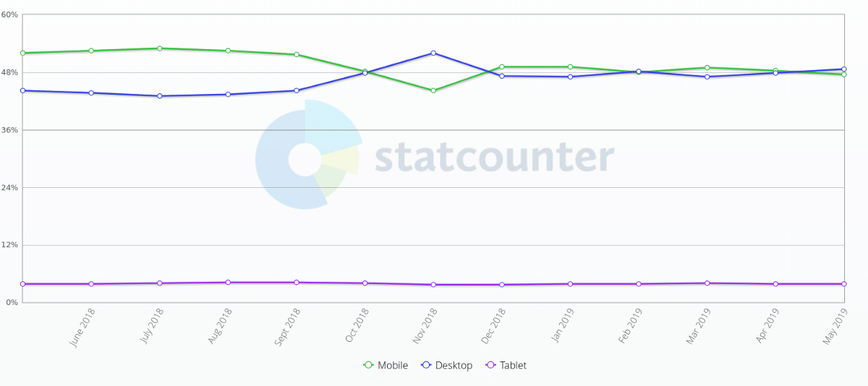Click the Tablet data point for Aug 2018
The height and width of the screenshot is (386, 868).
point(228,283)
